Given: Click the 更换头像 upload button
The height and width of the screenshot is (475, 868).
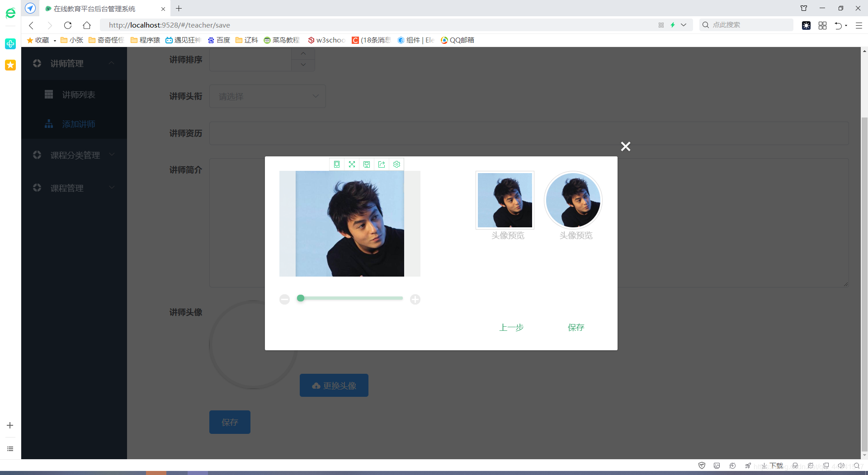Looking at the screenshot, I should pos(334,386).
